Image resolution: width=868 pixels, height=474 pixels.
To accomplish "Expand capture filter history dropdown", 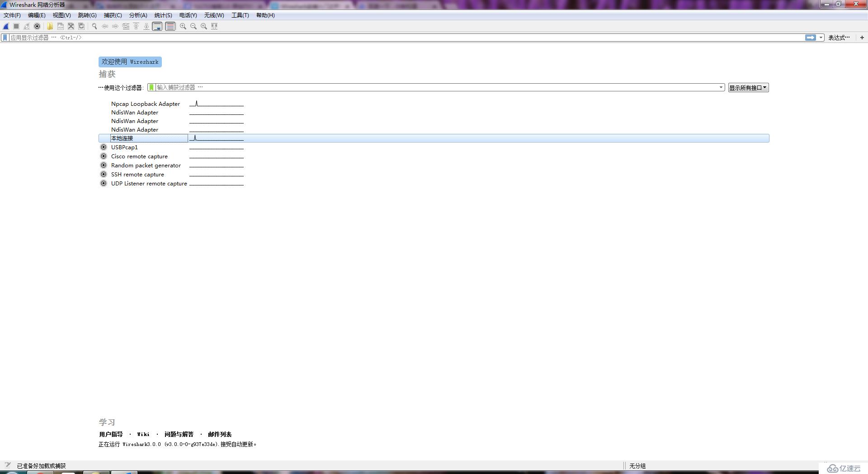I will [721, 87].
